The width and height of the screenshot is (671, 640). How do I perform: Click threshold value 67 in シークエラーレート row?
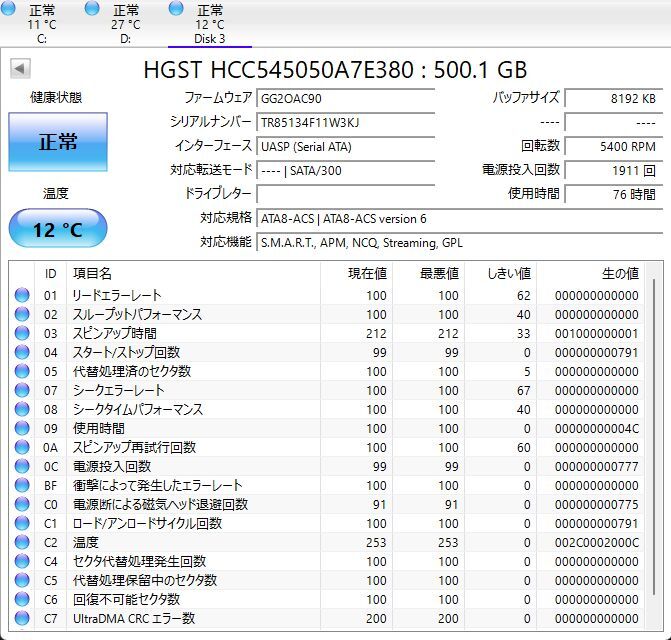click(x=523, y=390)
